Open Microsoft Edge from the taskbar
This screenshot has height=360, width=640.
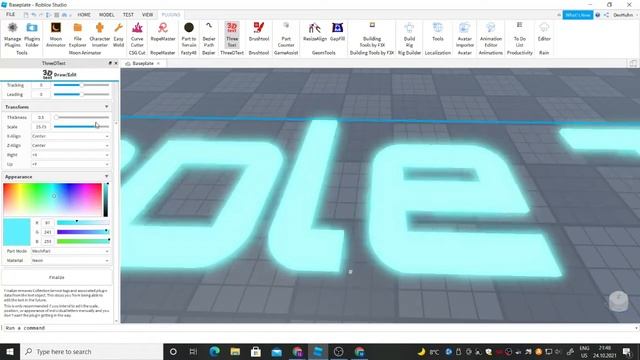(x=214, y=351)
